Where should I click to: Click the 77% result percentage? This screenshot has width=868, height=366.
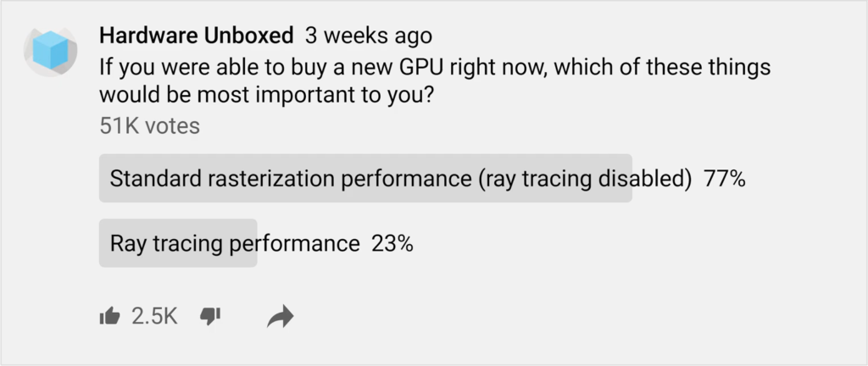725,179
